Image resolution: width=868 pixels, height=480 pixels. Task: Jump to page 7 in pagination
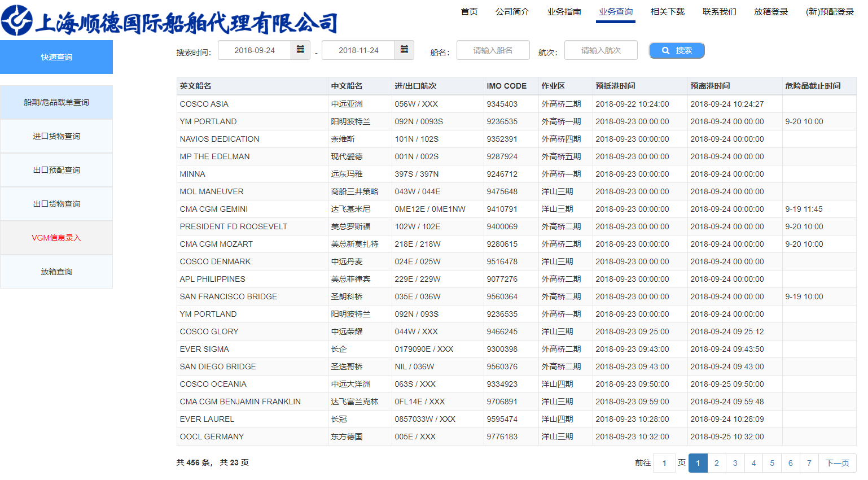click(809, 463)
